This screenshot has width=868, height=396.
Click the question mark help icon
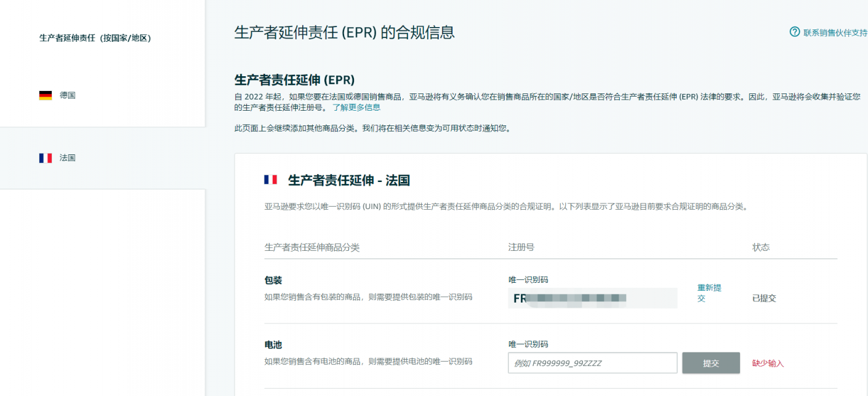795,32
